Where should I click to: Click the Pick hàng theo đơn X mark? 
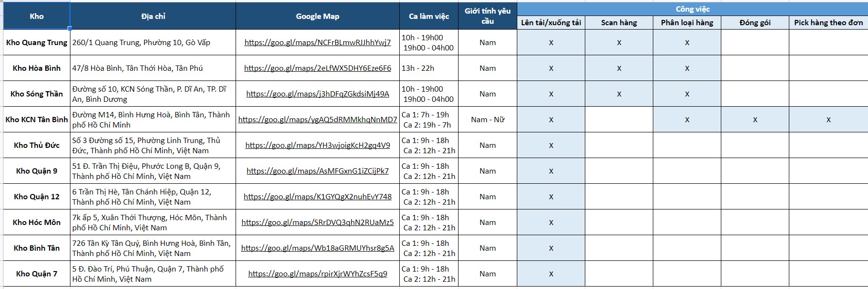pyautogui.click(x=829, y=120)
